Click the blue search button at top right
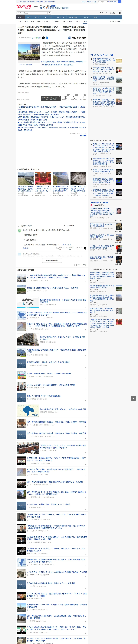Viewport: 138px width, 644px height. [120, 2]
